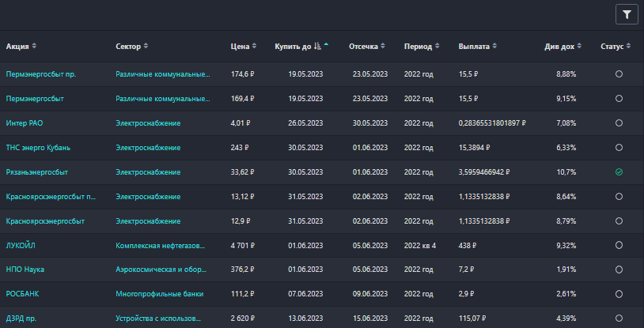Open the table filter funnel button

tap(627, 15)
